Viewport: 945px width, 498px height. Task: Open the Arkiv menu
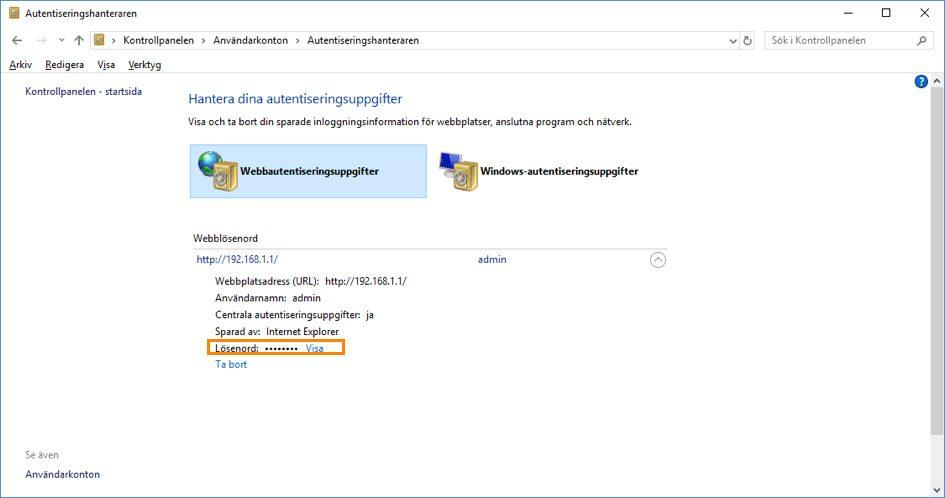point(20,65)
